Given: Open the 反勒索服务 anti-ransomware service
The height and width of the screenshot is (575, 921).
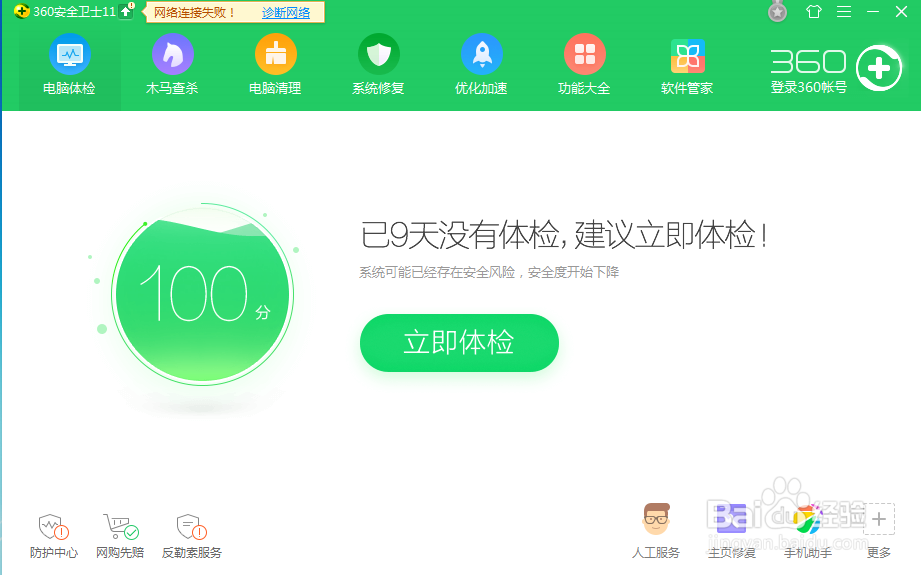Looking at the screenshot, I should pos(191,536).
